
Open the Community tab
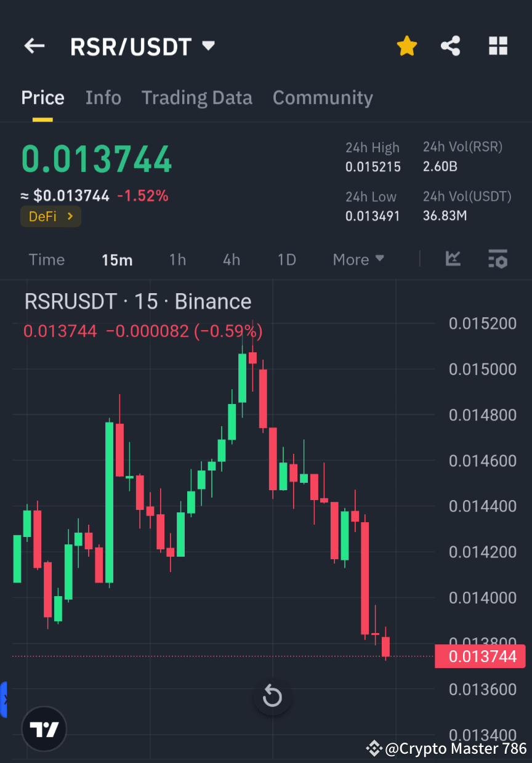click(323, 97)
